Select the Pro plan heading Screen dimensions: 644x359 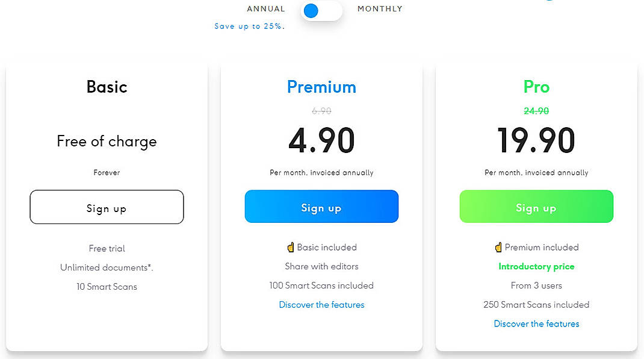[536, 87]
